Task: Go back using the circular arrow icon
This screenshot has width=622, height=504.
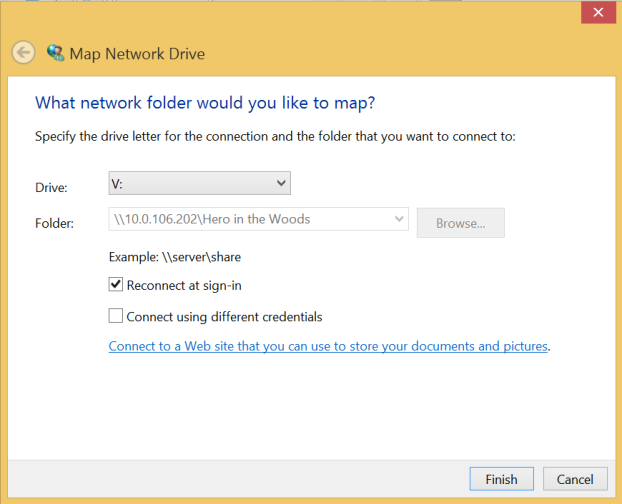Action: [23, 52]
